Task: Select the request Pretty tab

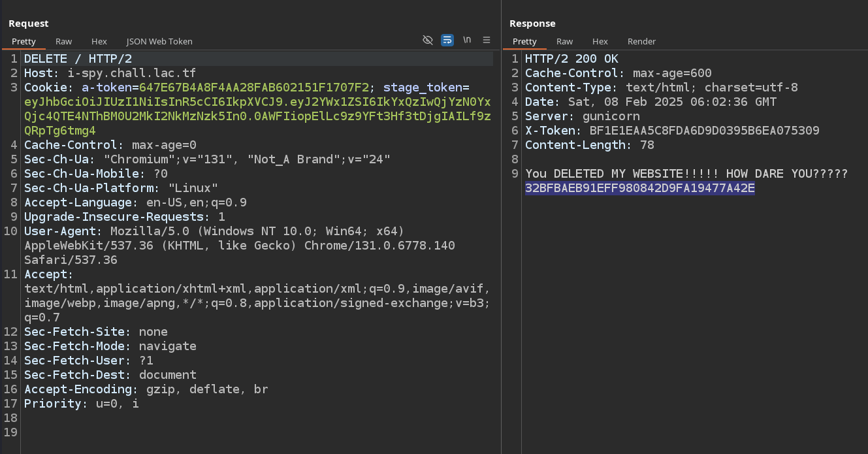Action: (24, 41)
